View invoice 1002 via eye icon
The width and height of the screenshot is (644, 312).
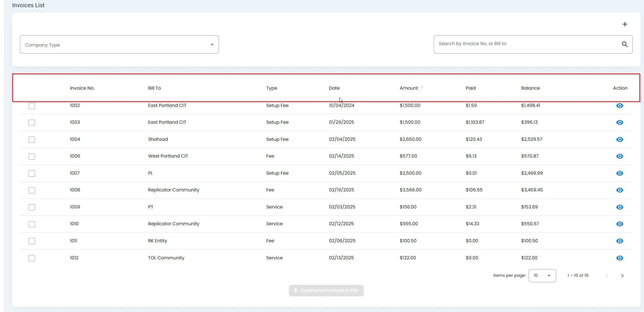click(619, 106)
